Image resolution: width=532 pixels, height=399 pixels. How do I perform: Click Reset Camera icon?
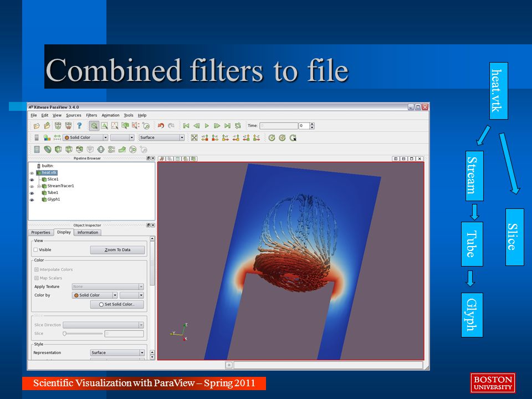[194, 138]
